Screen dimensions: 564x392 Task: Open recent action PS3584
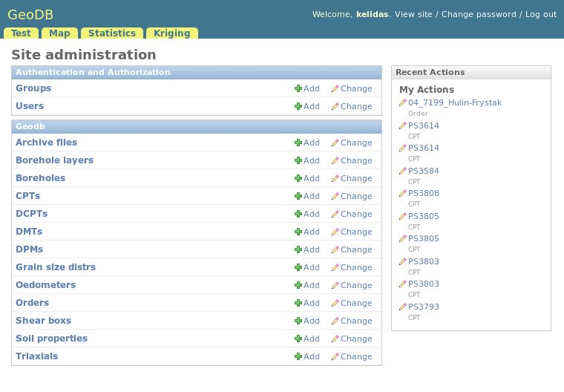[423, 171]
